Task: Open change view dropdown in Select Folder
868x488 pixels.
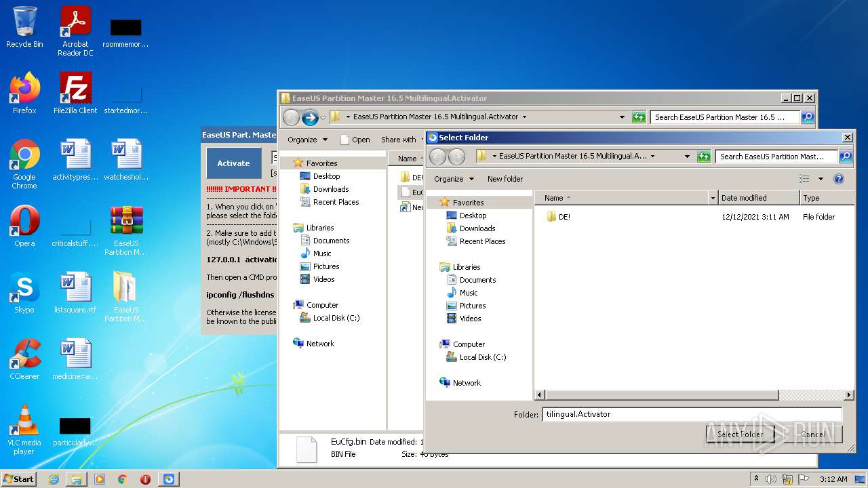Action: 821,179
